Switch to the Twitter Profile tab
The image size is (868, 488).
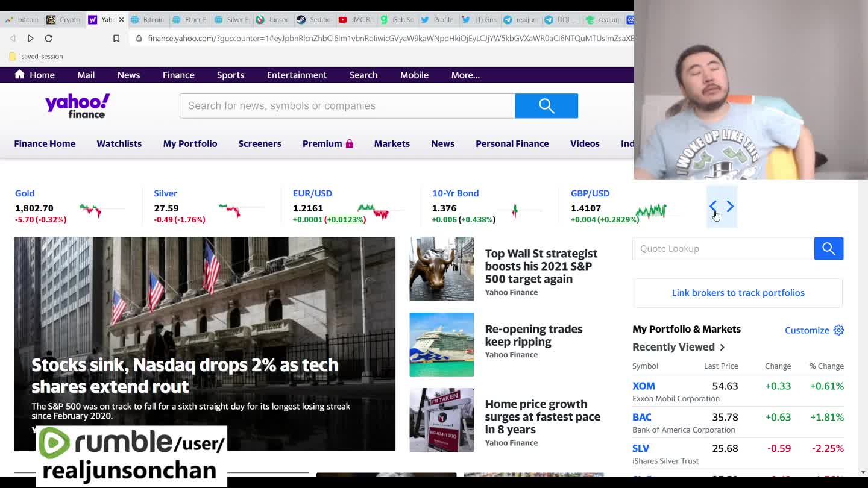click(438, 20)
